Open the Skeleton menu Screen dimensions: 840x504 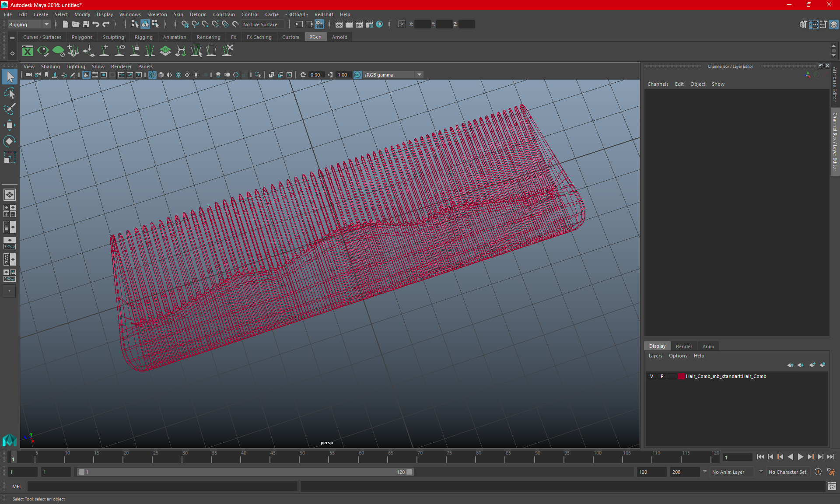coord(157,14)
